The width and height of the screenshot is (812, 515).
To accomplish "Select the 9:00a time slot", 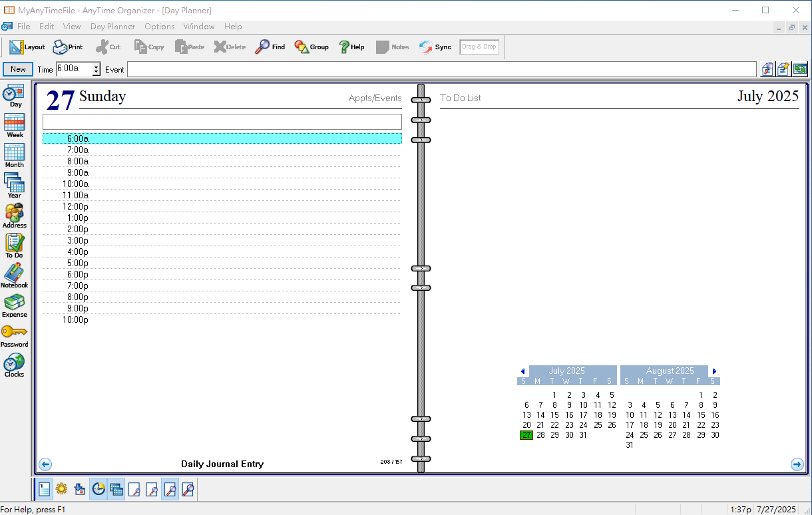I will coord(222,172).
